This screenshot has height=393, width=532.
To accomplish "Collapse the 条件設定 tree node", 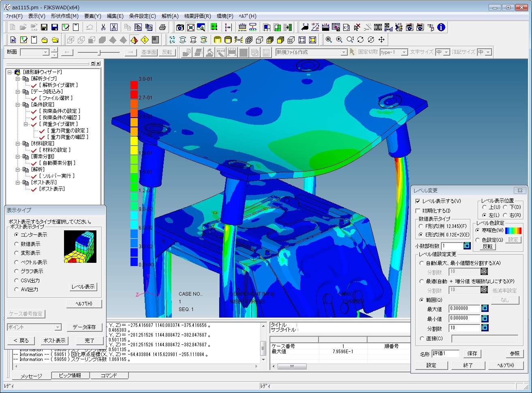I will 18,105.
